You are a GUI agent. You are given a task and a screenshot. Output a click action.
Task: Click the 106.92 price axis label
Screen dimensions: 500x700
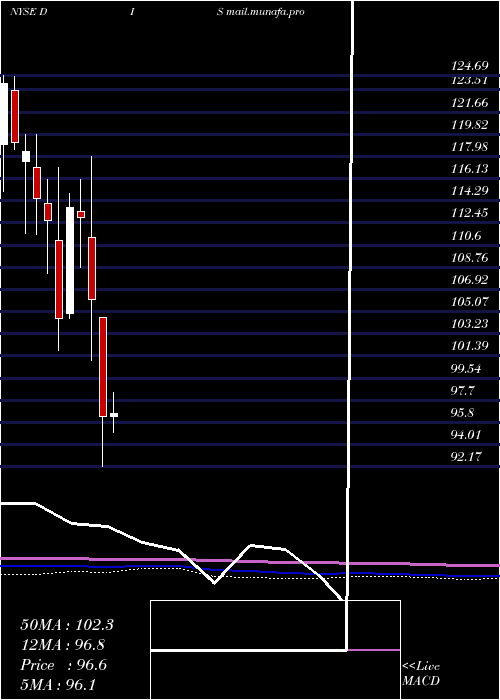[x=470, y=279]
